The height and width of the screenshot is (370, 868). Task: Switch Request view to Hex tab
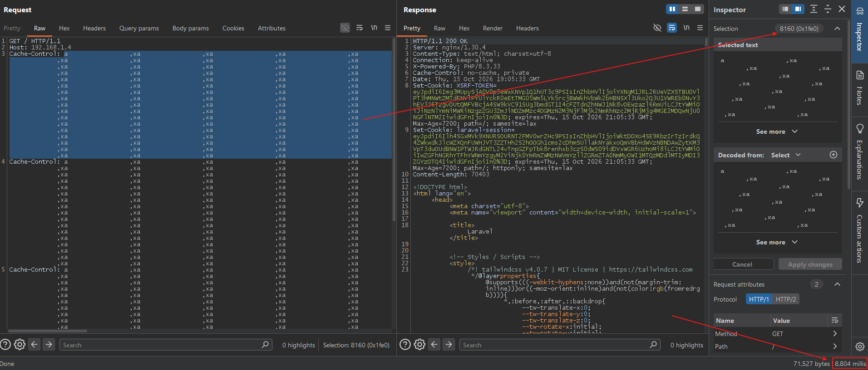coord(64,28)
